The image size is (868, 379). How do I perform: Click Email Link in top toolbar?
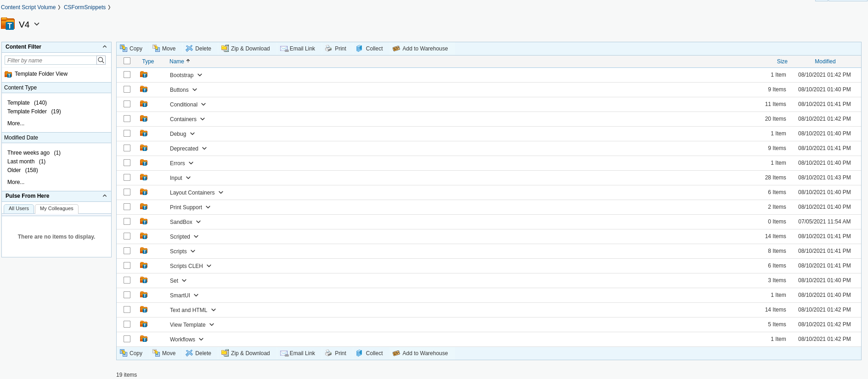click(x=298, y=49)
